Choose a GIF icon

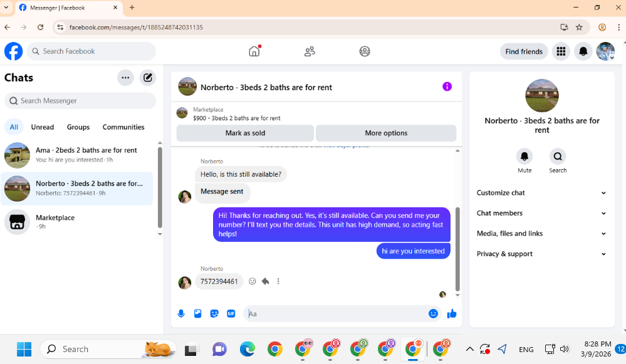(x=231, y=314)
